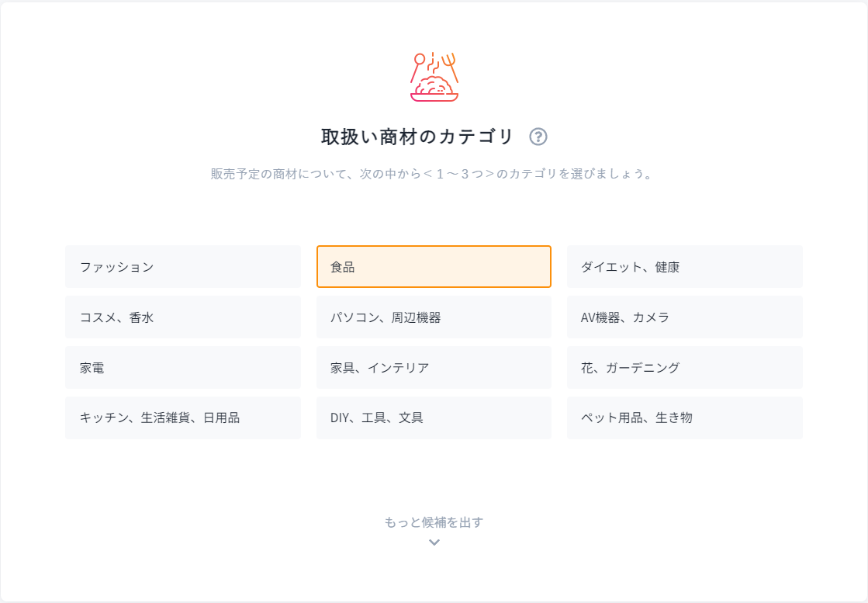
Task: Choose the AV機器、カメラ category
Action: point(685,317)
